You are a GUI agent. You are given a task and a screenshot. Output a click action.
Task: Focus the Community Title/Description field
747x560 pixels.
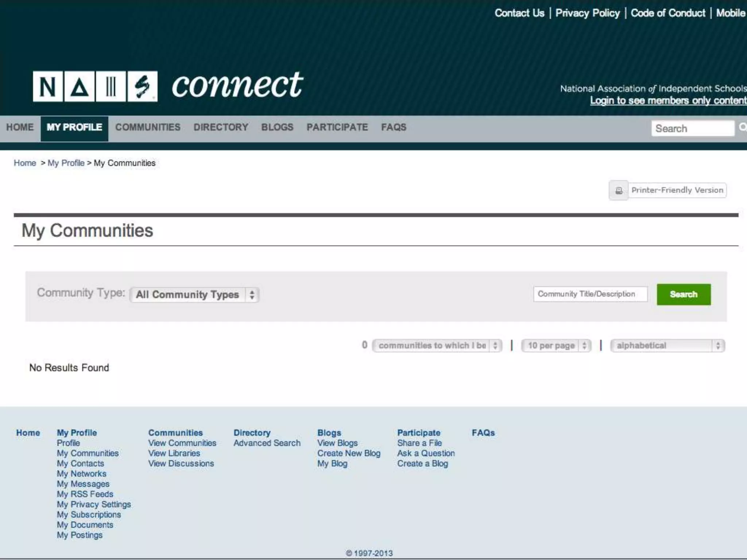590,294
